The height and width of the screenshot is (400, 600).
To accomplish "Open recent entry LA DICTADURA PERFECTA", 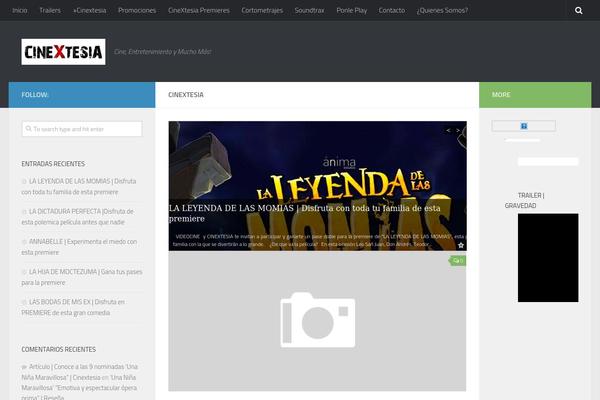I will 78,217.
